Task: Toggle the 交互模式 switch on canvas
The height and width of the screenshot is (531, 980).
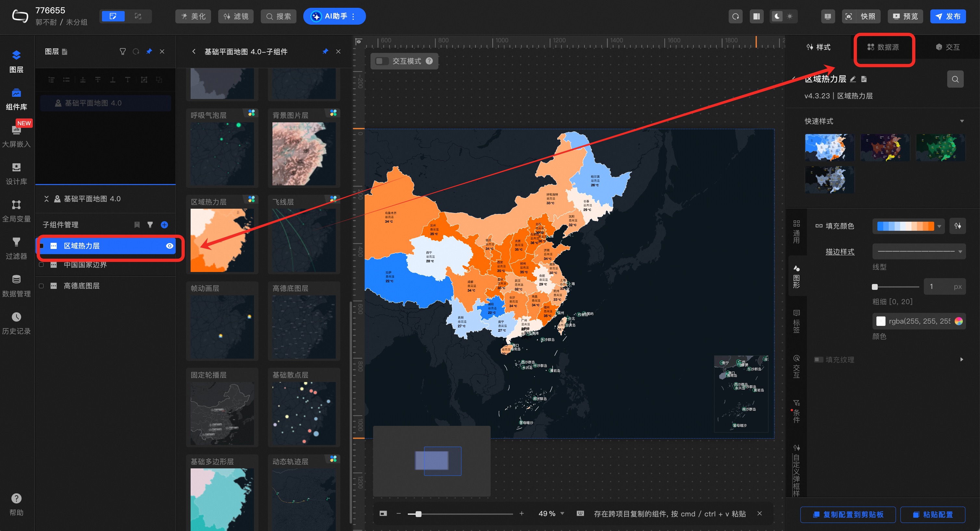Action: coord(381,61)
